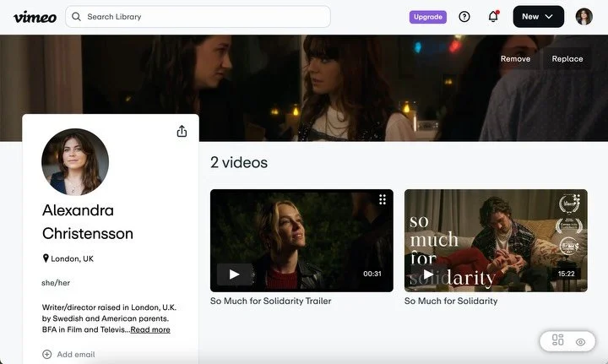The height and width of the screenshot is (364, 608).
Task: Click the Vimeo logo
Action: click(x=35, y=17)
